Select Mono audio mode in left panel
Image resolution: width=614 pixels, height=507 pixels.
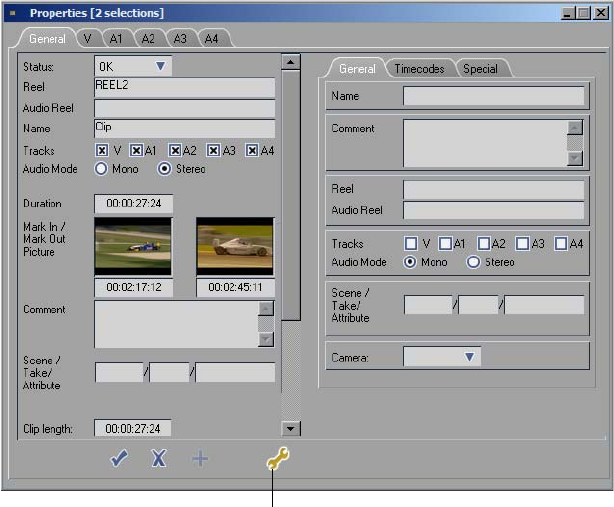102,169
